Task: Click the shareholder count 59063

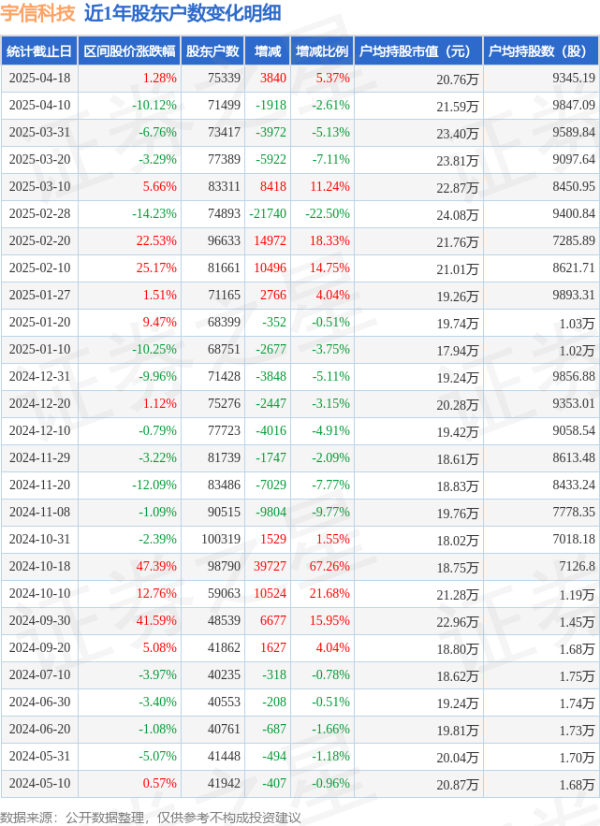Action: click(224, 594)
